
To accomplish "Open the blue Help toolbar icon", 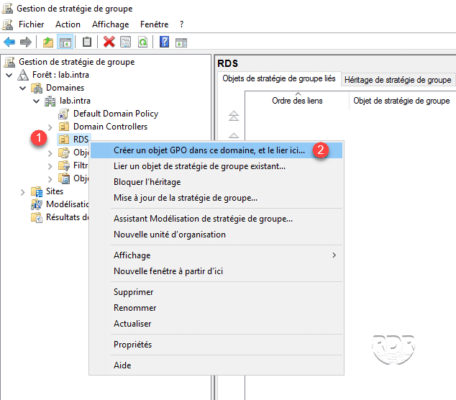I will 164,42.
